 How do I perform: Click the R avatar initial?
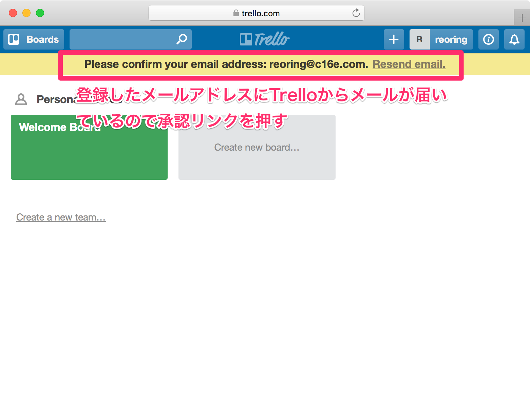pyautogui.click(x=420, y=39)
